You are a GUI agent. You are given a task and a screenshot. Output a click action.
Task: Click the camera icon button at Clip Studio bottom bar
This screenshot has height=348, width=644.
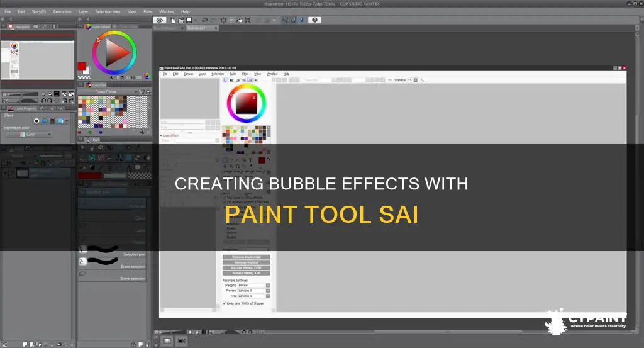(x=181, y=340)
